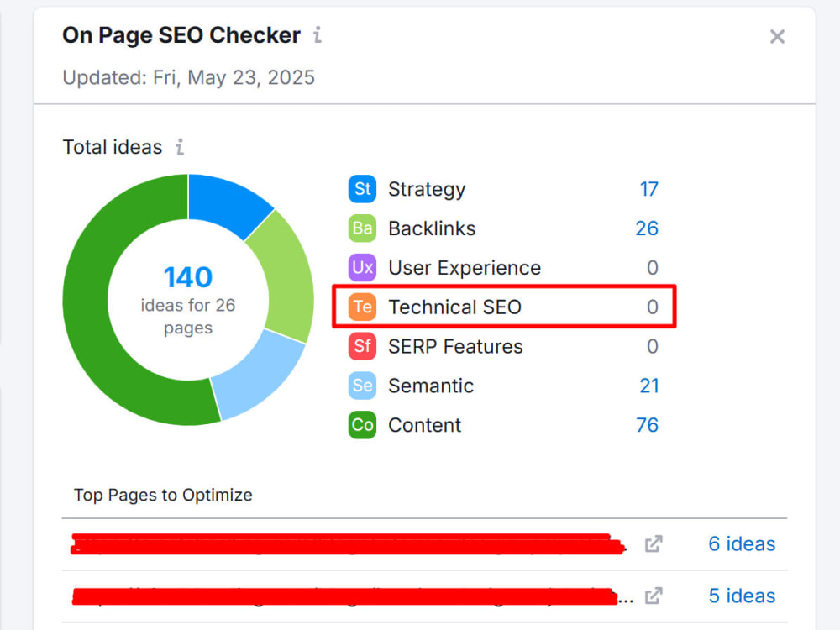The width and height of the screenshot is (840, 630).
Task: Click the Semantic label in legend
Action: click(431, 386)
